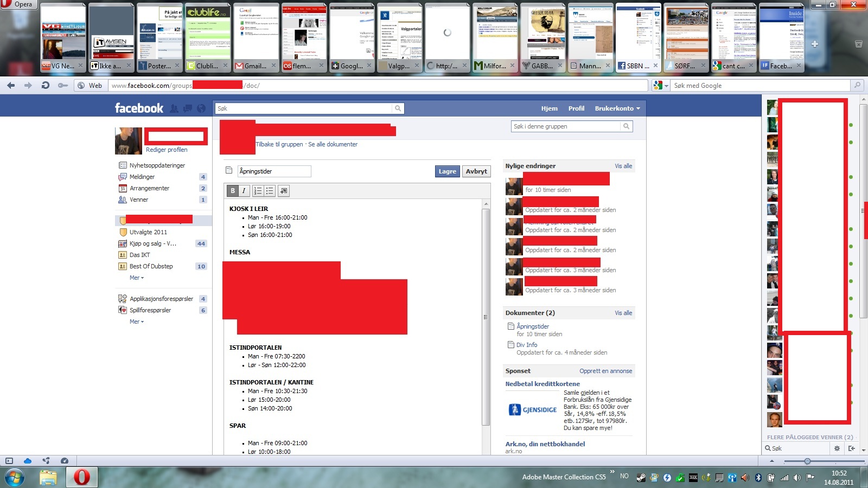
Task: Click the chat Søk field
Action: (x=796, y=448)
